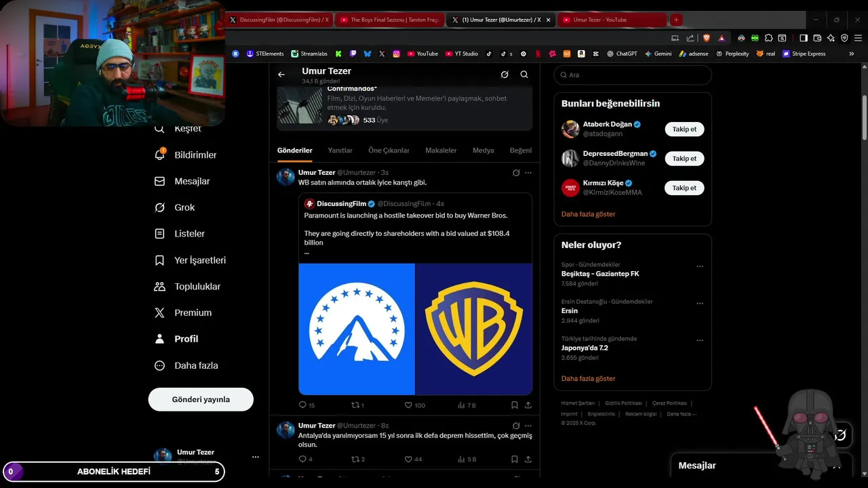This screenshot has width=868, height=488.
Task: Open the Keşfet search icon in sidebar
Action: click(x=159, y=129)
